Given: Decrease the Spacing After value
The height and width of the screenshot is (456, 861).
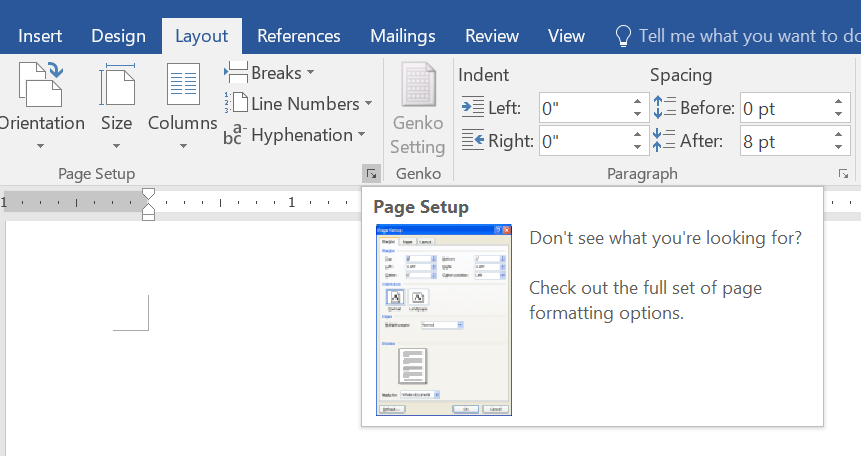Looking at the screenshot, I should coord(839,147).
